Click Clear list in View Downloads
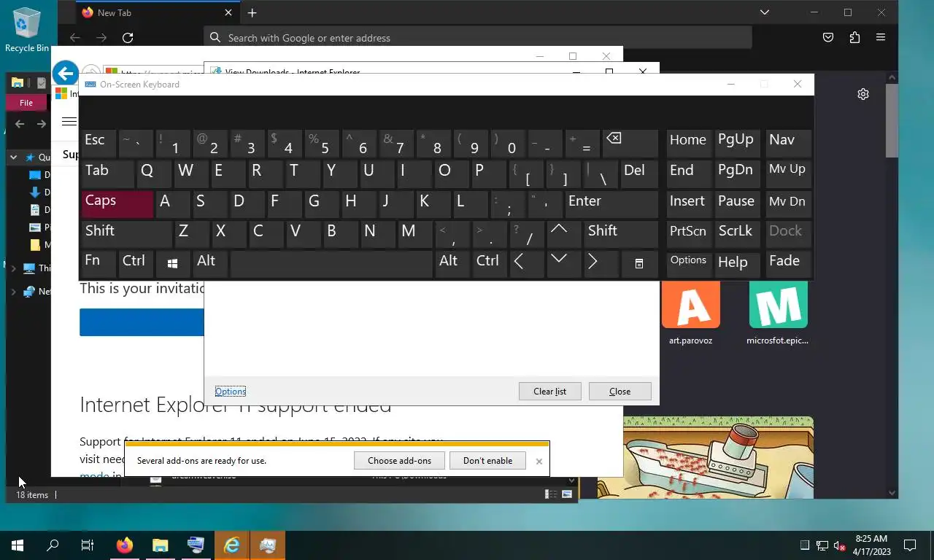The height and width of the screenshot is (560, 934). coord(549,392)
